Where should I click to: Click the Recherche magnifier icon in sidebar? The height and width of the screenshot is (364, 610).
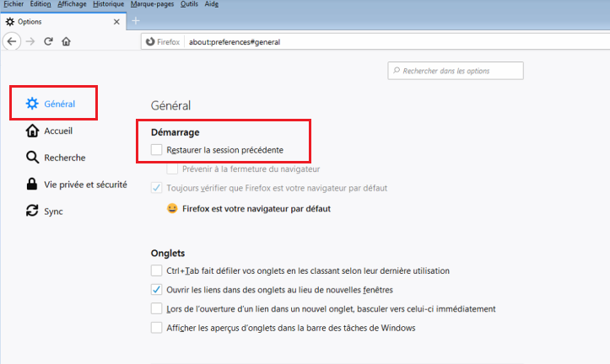[32, 158]
